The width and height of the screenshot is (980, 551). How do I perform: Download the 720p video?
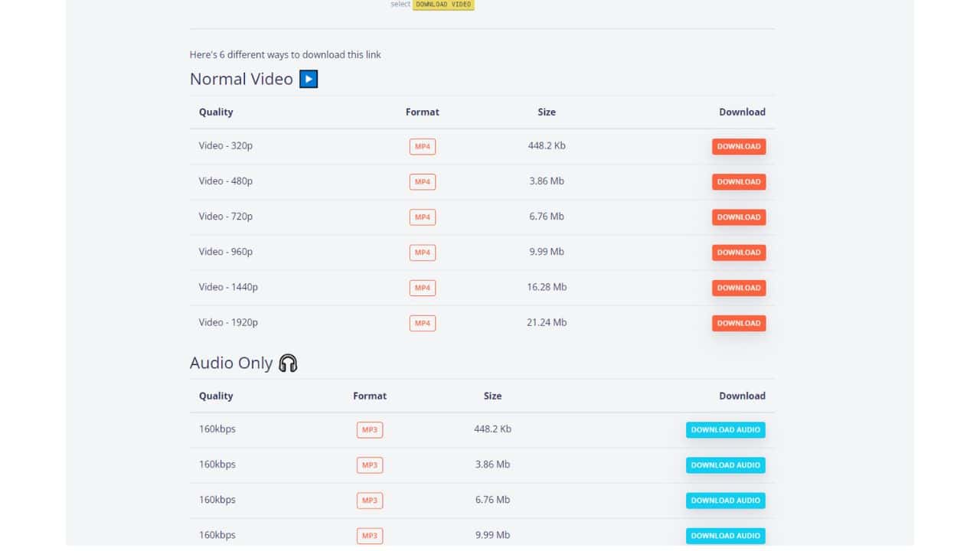tap(739, 217)
